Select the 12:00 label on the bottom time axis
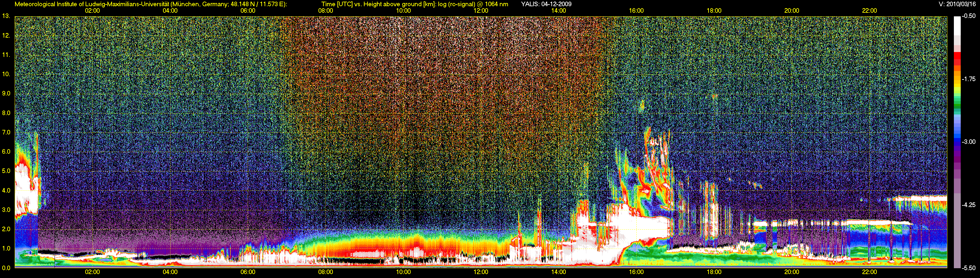The height and width of the screenshot is (278, 980). coord(481,272)
